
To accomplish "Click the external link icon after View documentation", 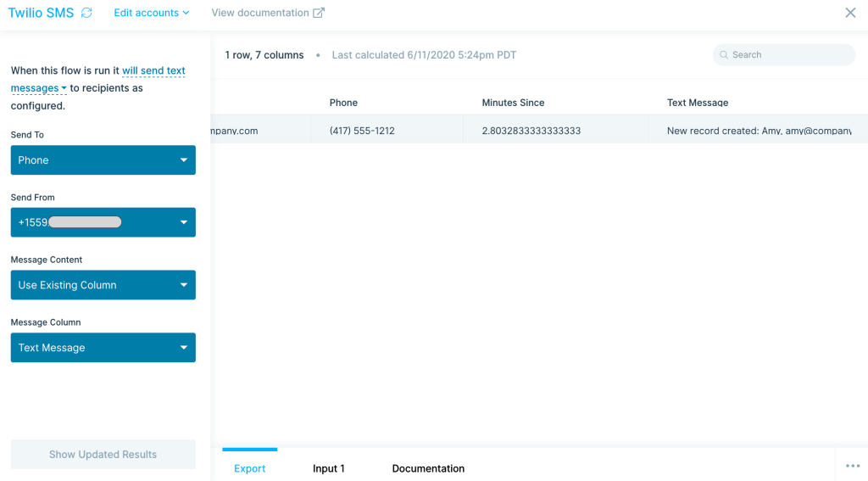I will pos(319,13).
